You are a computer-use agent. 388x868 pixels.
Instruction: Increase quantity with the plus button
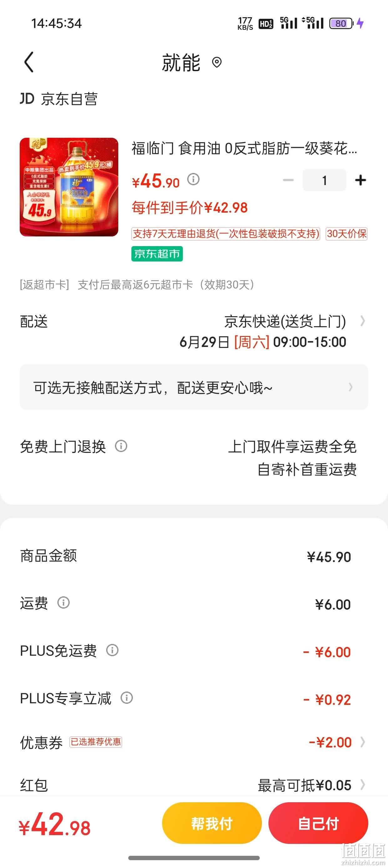click(360, 180)
